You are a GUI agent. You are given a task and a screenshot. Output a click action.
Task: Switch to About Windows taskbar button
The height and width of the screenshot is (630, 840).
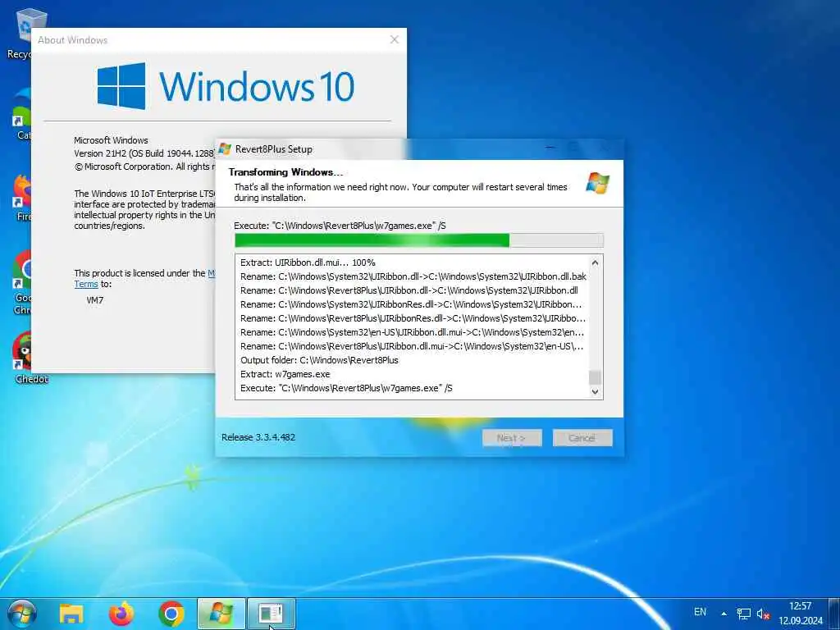click(x=271, y=614)
